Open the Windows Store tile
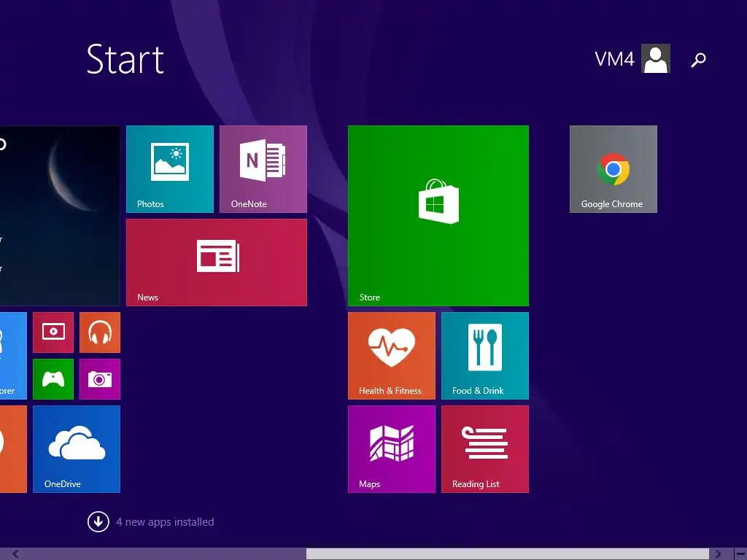This screenshot has width=747, height=560. click(438, 216)
